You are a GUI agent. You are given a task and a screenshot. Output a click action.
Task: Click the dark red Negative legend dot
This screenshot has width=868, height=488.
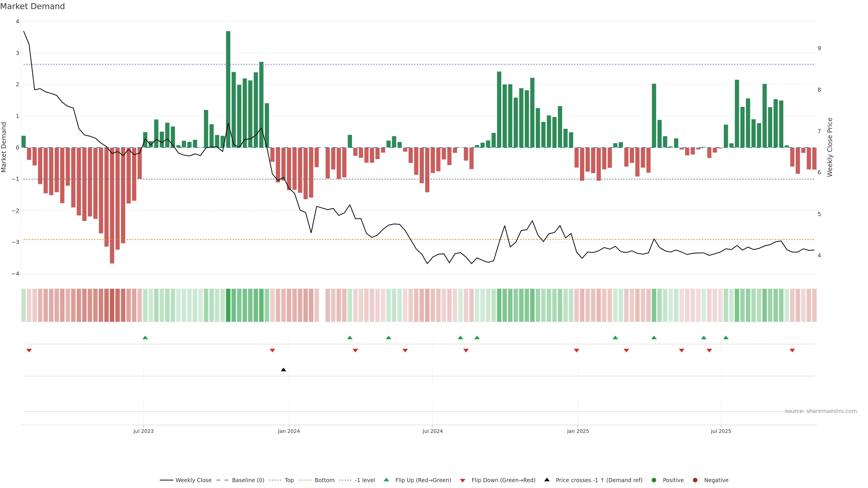(x=695, y=480)
